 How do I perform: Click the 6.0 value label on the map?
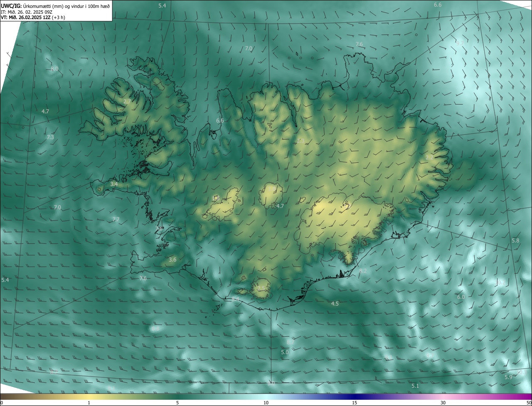click(461, 297)
